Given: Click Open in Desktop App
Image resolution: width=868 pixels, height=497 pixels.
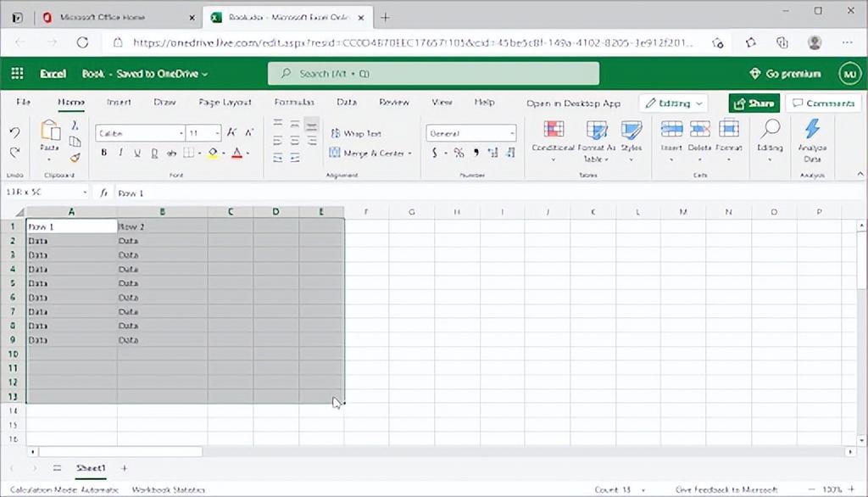Looking at the screenshot, I should point(574,103).
